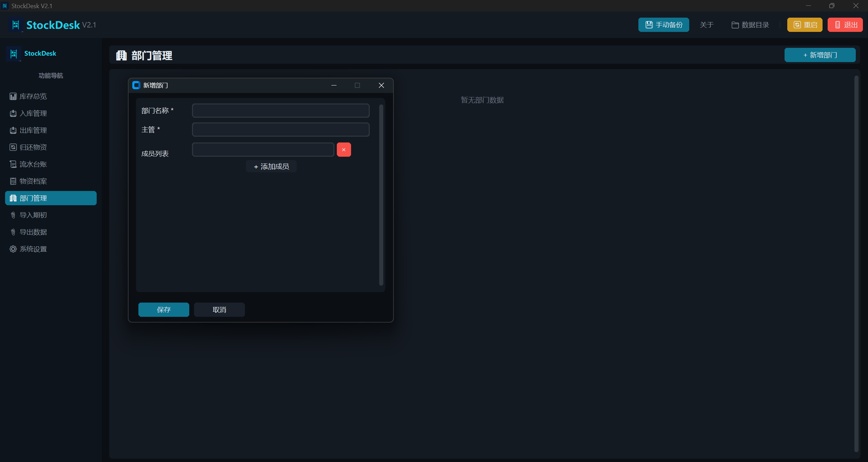Focus the 部门名称 input field

(x=281, y=111)
